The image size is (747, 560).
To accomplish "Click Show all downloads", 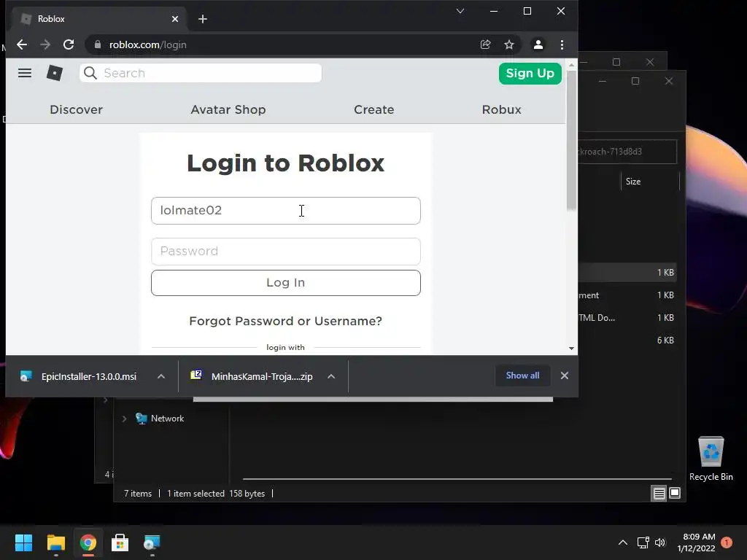I will pos(522,376).
